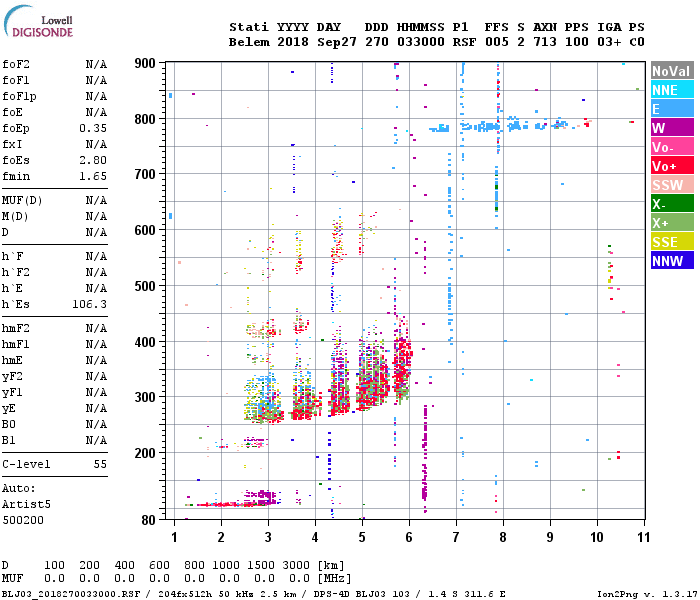Click the C-level value 55
The height and width of the screenshot is (600, 700).
coord(100,464)
